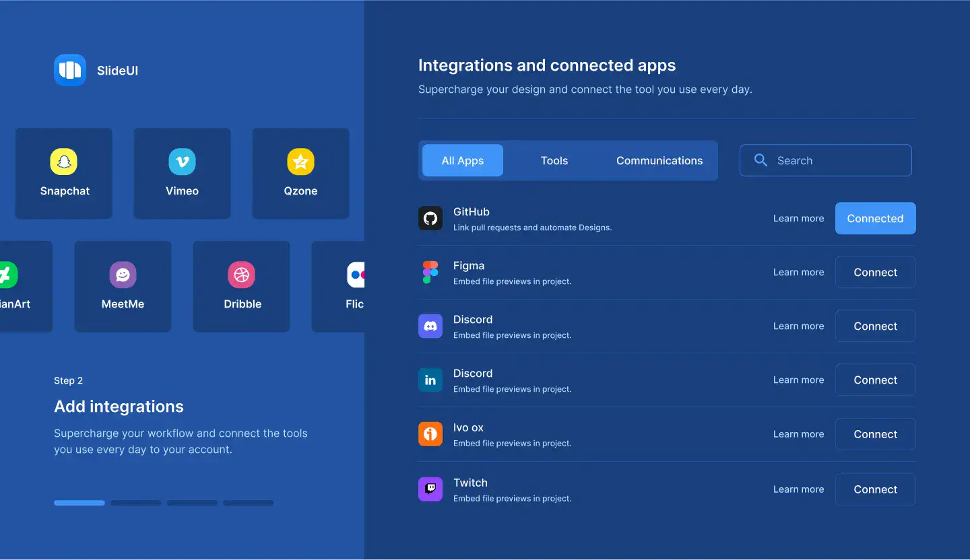The image size is (970, 560).
Task: Go to the fourth progress step indicator
Action: pyautogui.click(x=249, y=503)
